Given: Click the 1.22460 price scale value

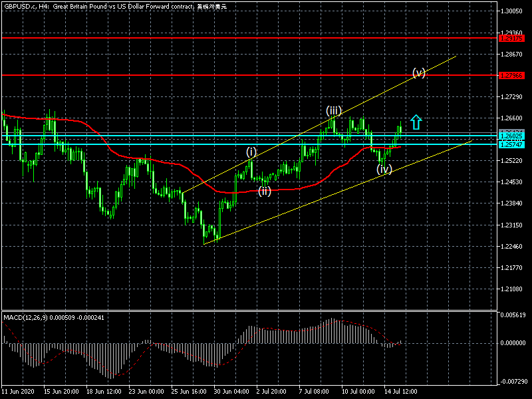Looking at the screenshot, I should pos(511,246).
